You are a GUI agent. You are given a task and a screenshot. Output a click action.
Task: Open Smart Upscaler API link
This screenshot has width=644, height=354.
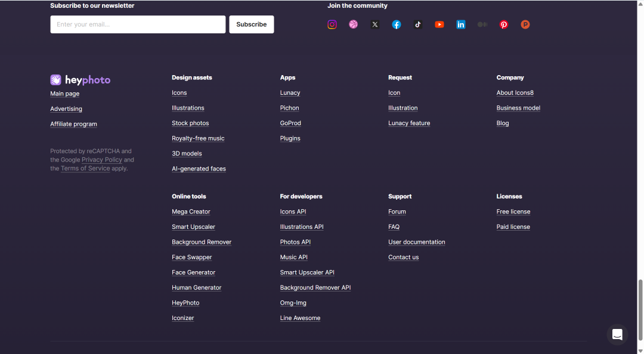coord(307,273)
